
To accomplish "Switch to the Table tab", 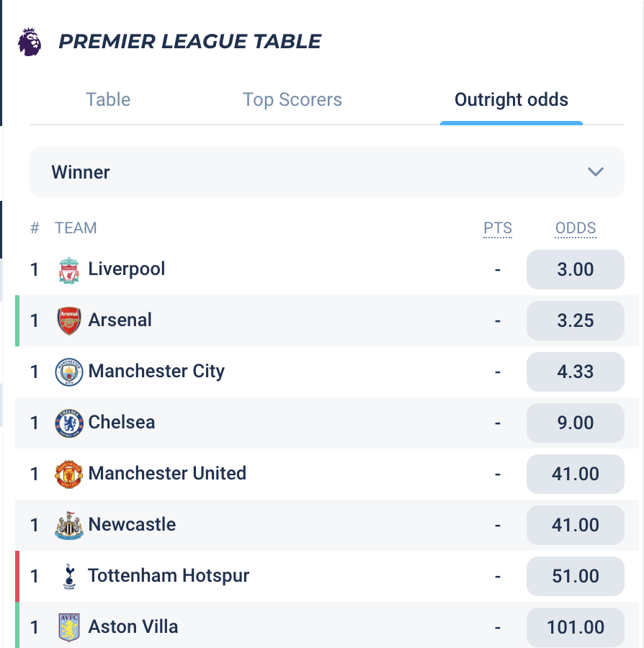I will coord(108,99).
